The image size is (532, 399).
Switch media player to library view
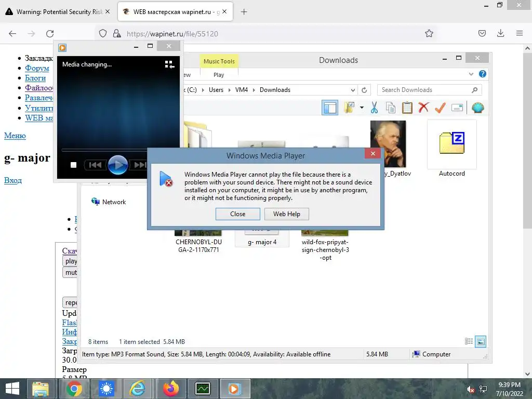click(x=169, y=64)
